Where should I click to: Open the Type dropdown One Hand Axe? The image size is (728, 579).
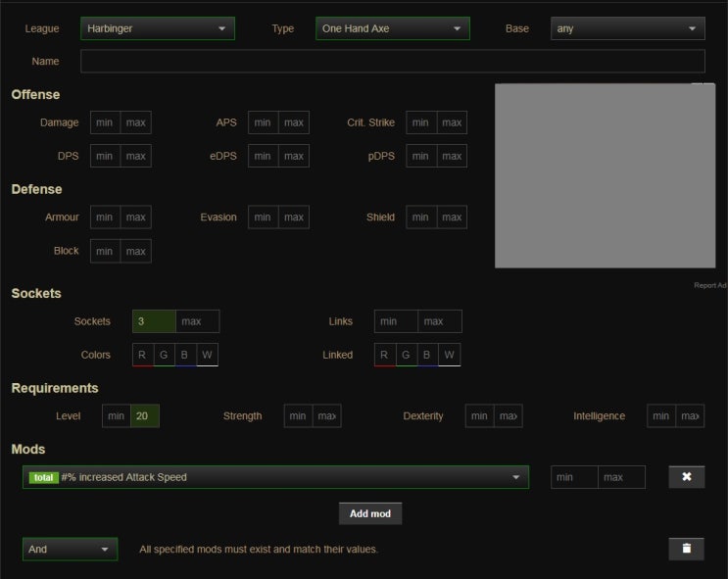(x=392, y=28)
